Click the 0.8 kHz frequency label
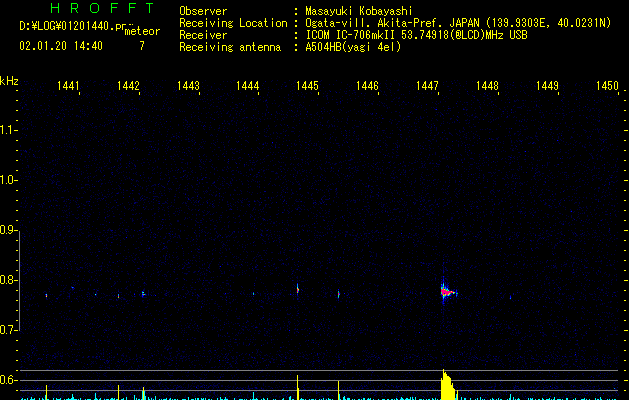 (x=8, y=280)
